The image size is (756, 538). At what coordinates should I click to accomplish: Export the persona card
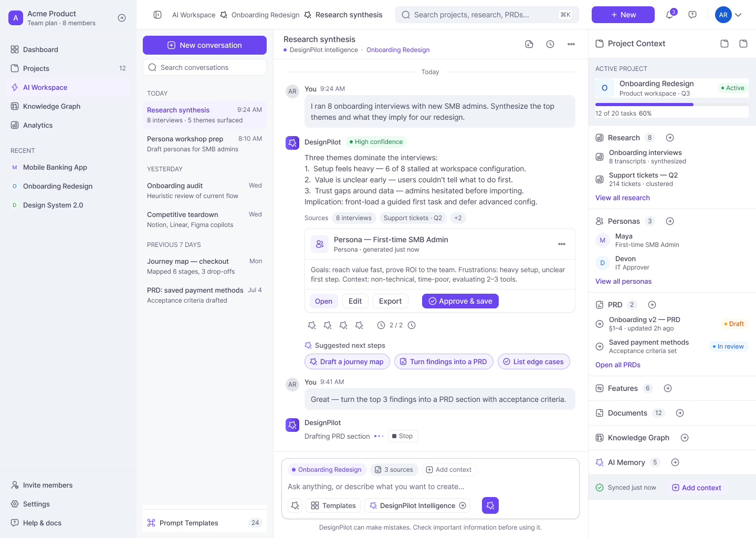391,301
